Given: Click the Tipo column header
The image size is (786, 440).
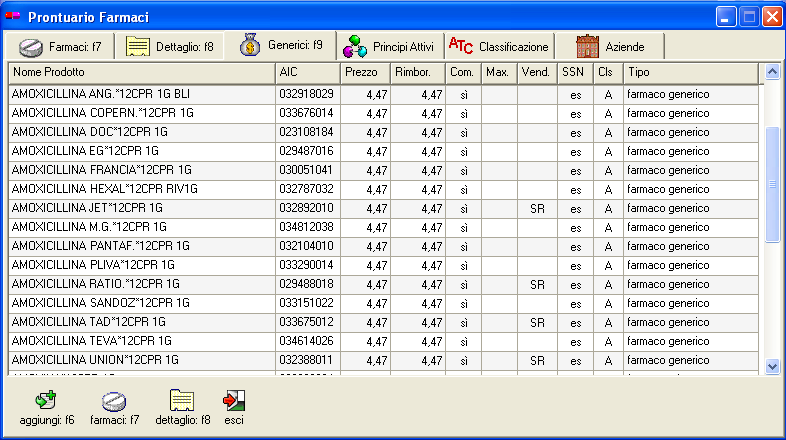Looking at the screenshot, I should 690,72.
